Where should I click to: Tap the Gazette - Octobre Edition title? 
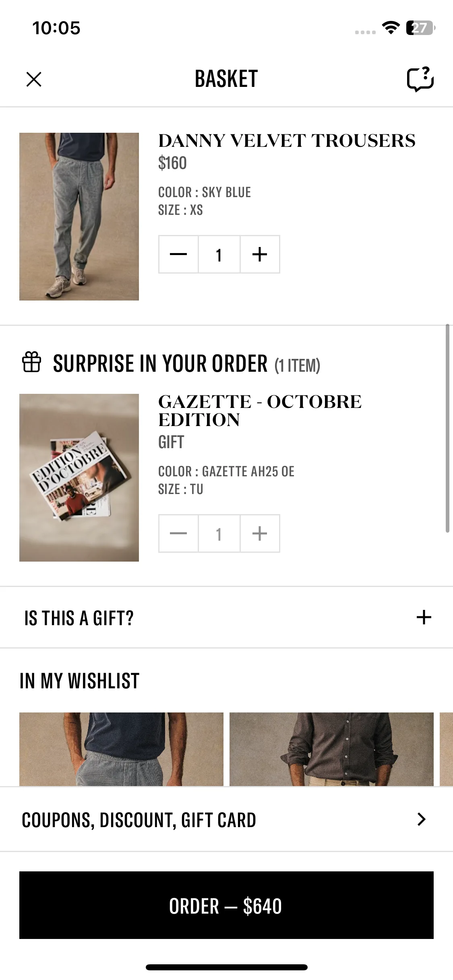(260, 410)
